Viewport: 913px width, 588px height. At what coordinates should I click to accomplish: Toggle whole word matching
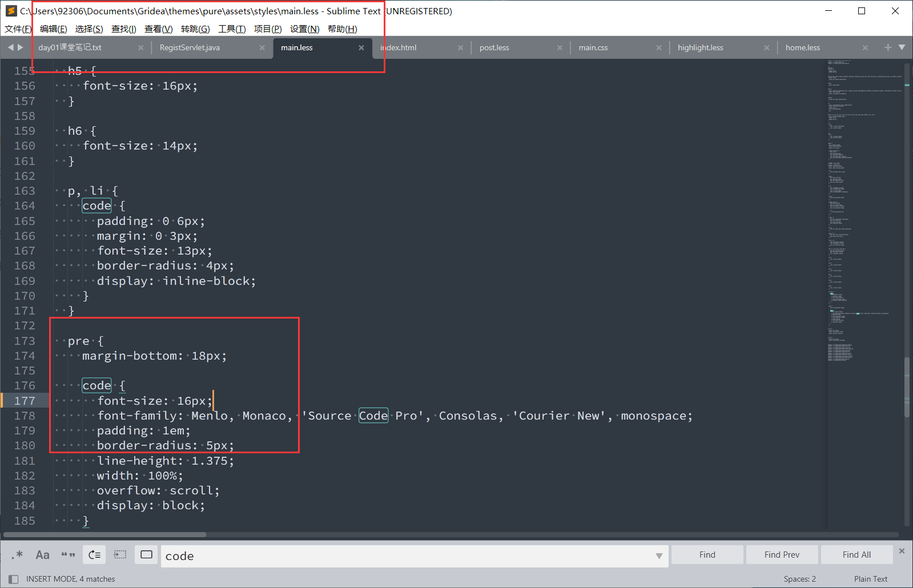click(69, 555)
